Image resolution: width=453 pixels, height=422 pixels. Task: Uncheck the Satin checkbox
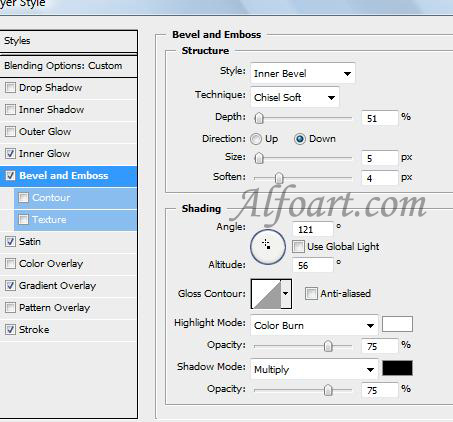pos(10,242)
